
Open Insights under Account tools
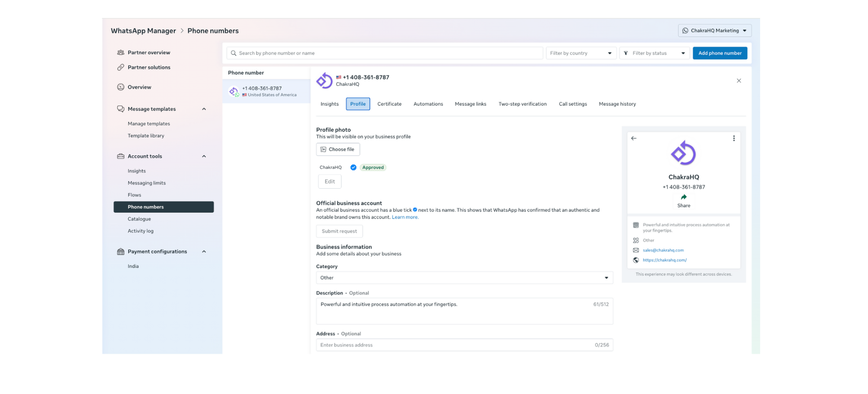[x=137, y=171]
